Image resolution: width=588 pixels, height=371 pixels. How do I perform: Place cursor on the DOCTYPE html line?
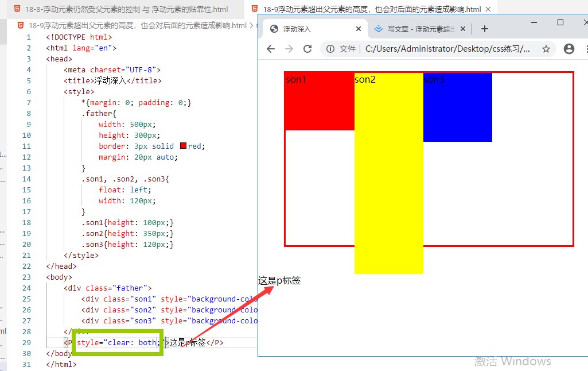[79, 37]
